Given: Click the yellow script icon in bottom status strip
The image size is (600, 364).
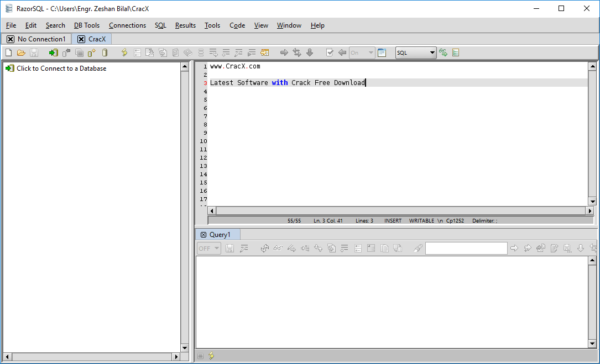Looking at the screenshot, I should (x=211, y=356).
